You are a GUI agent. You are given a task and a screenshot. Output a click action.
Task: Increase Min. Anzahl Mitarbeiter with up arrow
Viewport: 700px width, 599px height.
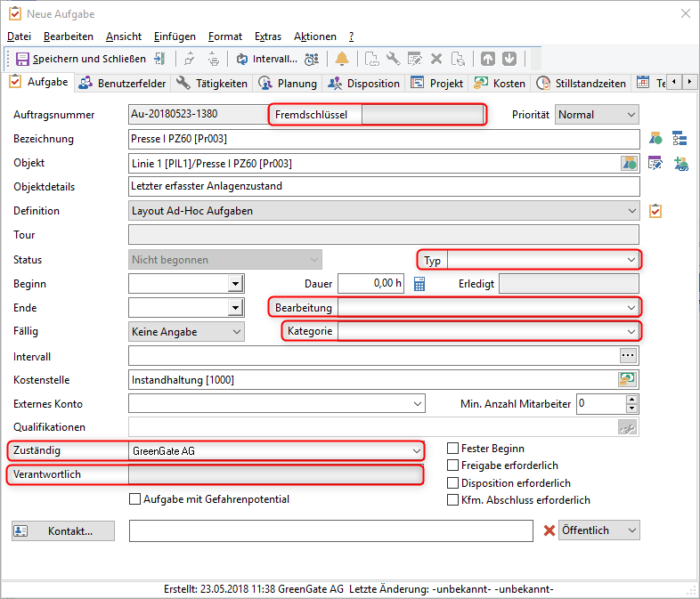point(631,400)
